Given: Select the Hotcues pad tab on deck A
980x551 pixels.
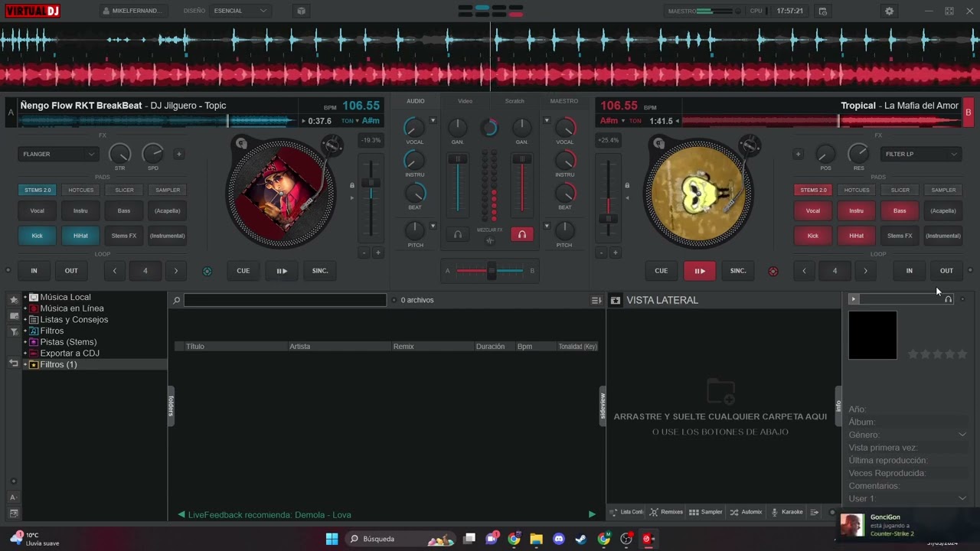Looking at the screenshot, I should [80, 190].
